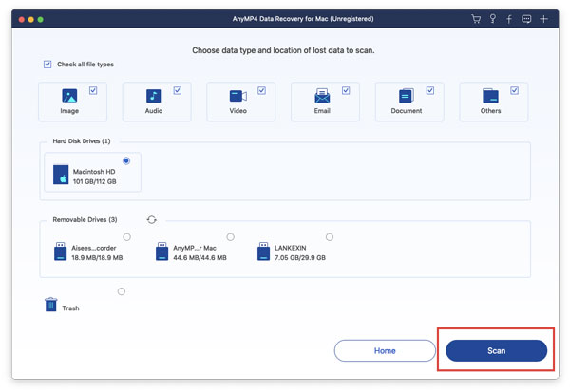Image resolution: width=570 pixels, height=392 pixels.
Task: Click the Others folder icon
Action: pos(490,96)
